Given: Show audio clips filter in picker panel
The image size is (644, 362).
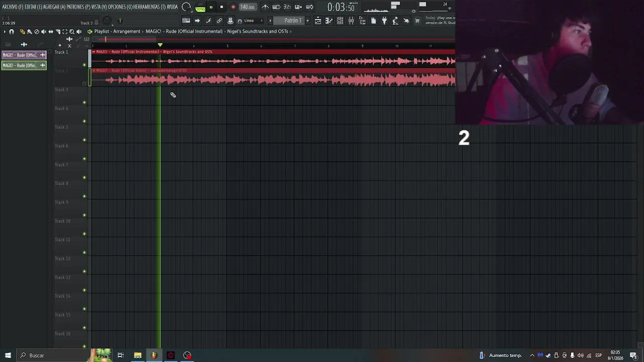Looking at the screenshot, I should coord(24,45).
